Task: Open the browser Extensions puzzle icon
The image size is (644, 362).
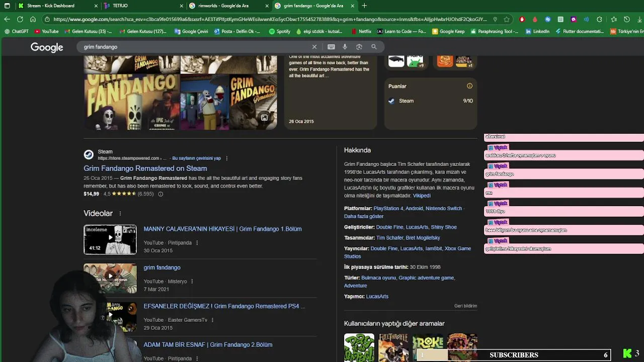Action: pos(599,19)
